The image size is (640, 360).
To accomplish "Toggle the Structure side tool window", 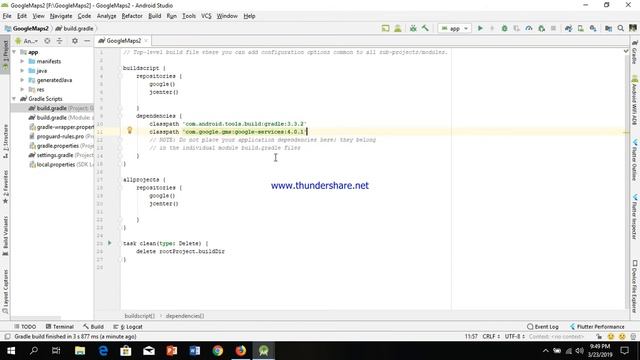I will [5, 141].
